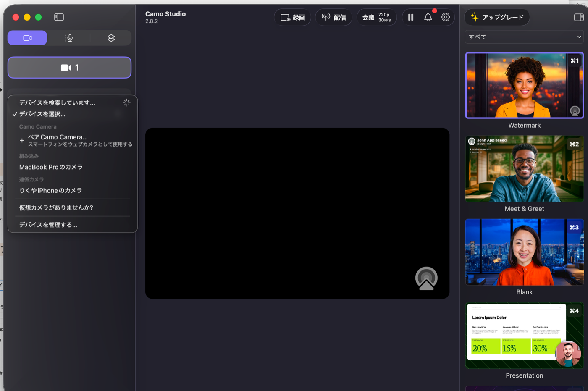
Task: Open the layers overlay tab
Action: [111, 38]
